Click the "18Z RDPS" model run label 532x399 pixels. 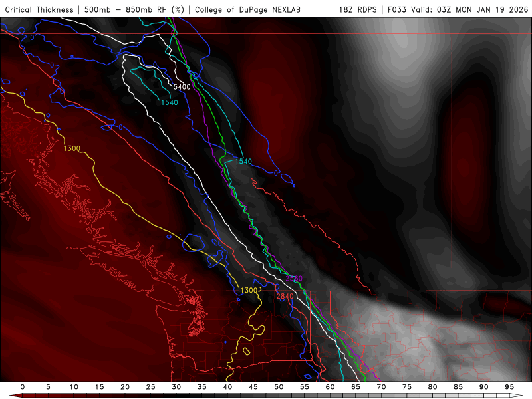358,9
